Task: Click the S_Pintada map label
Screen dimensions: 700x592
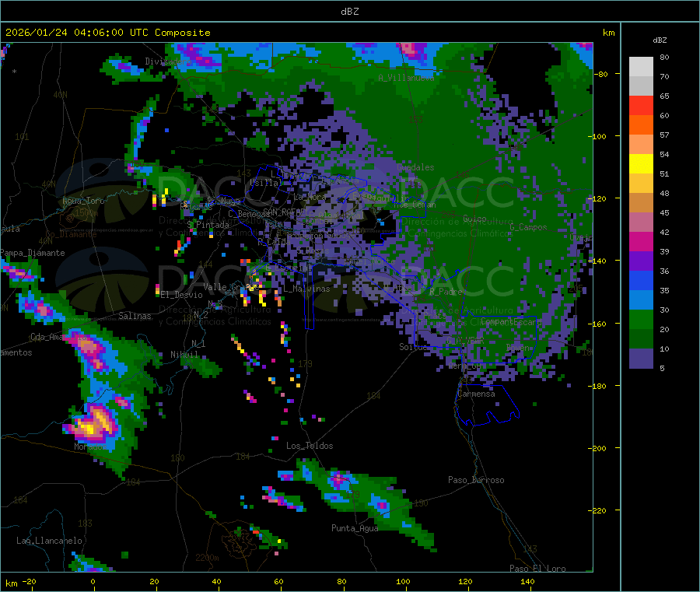Action: tap(208, 225)
